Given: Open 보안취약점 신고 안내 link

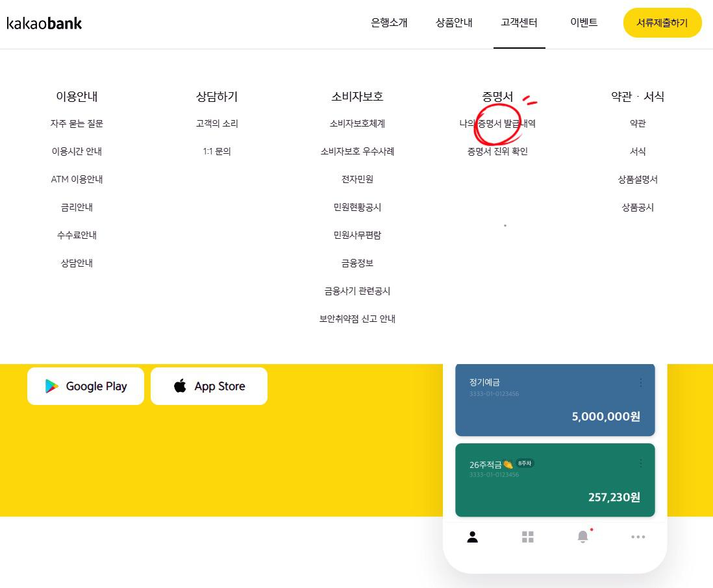Looking at the screenshot, I should click(357, 319).
